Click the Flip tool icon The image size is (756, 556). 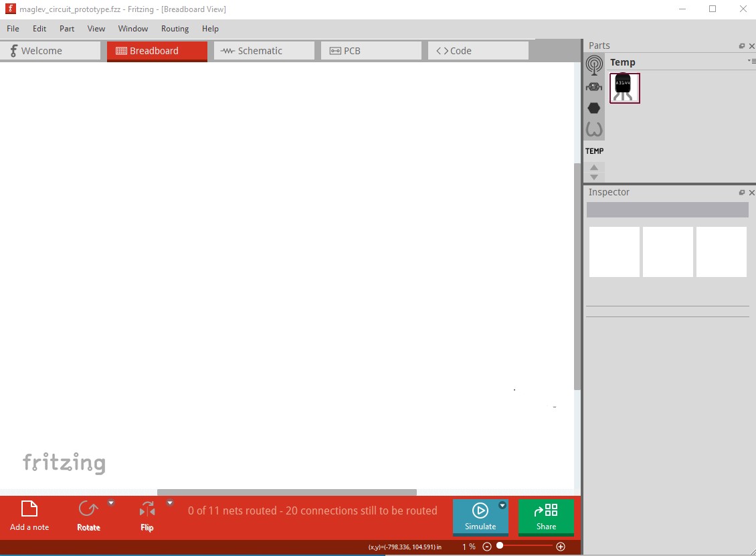147,510
